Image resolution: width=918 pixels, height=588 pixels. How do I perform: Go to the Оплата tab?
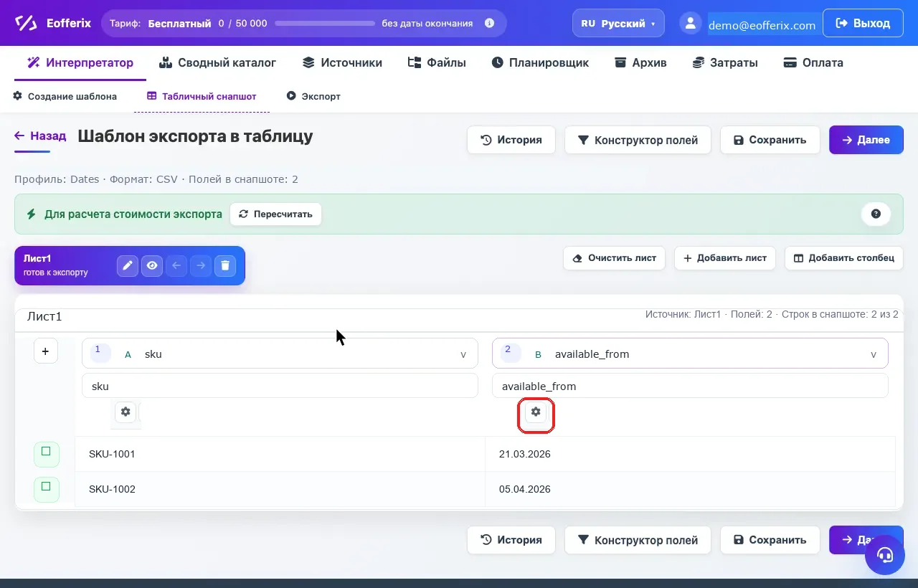(813, 62)
